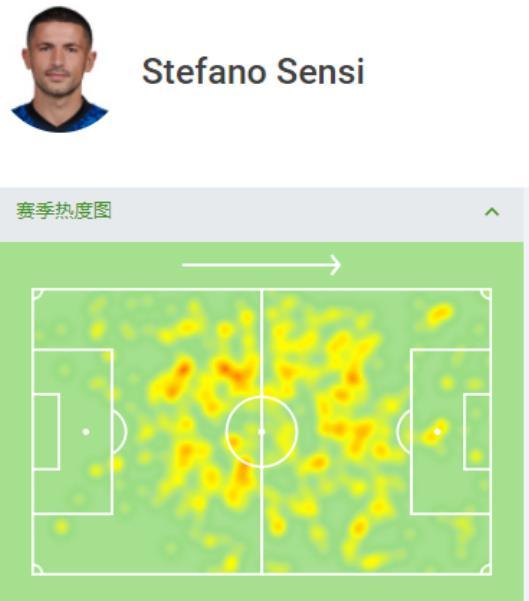Select the hot spot near top-right corner flag

click(439, 314)
